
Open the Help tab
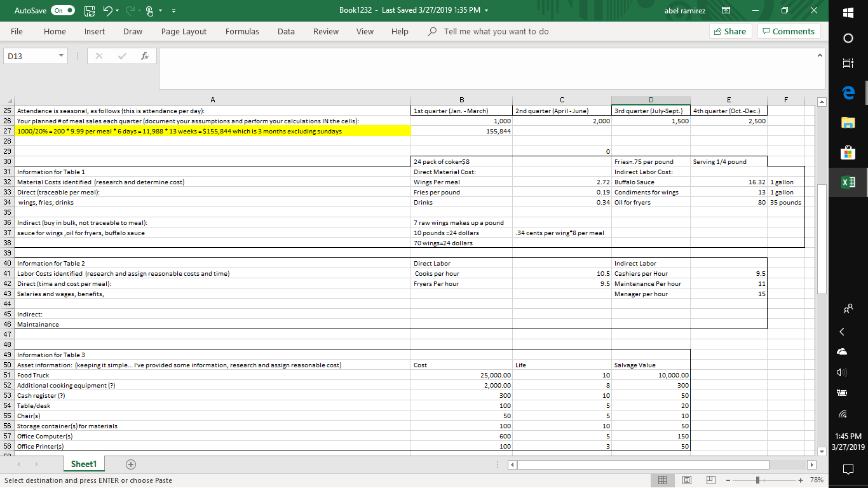point(400,31)
